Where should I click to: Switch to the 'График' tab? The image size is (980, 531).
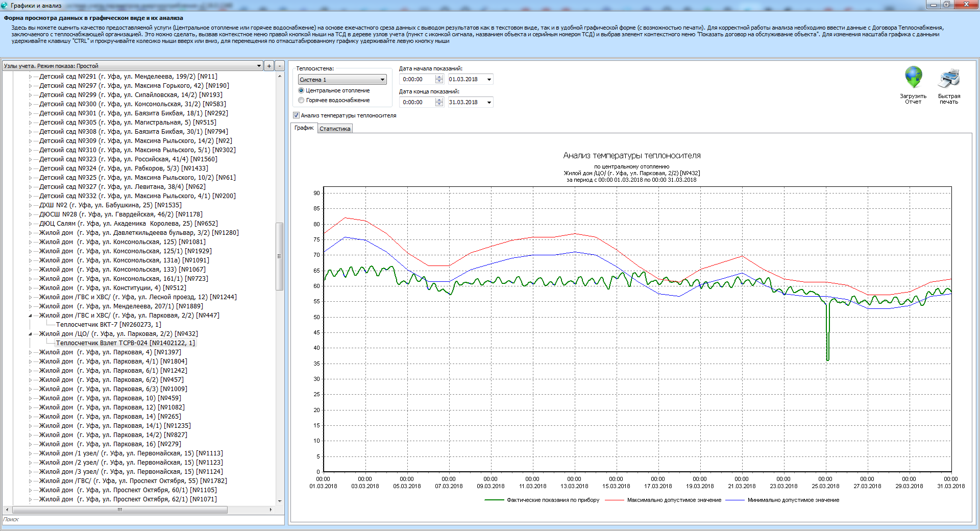[x=304, y=128]
